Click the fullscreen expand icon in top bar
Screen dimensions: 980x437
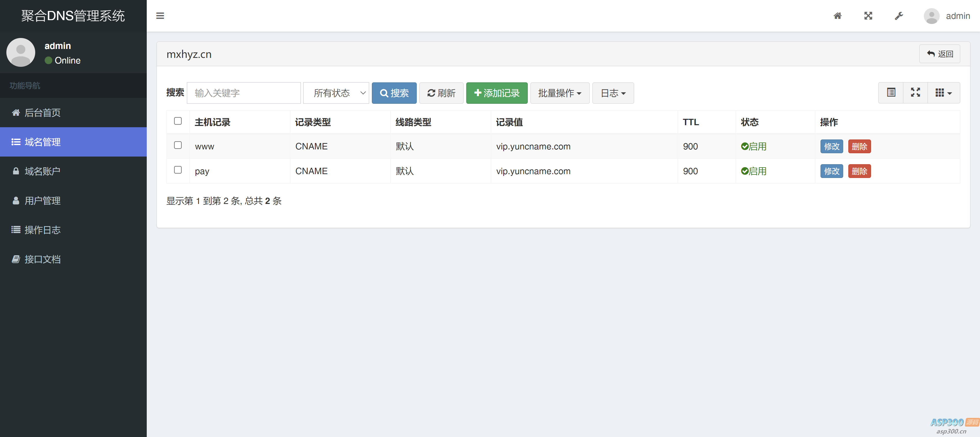868,16
